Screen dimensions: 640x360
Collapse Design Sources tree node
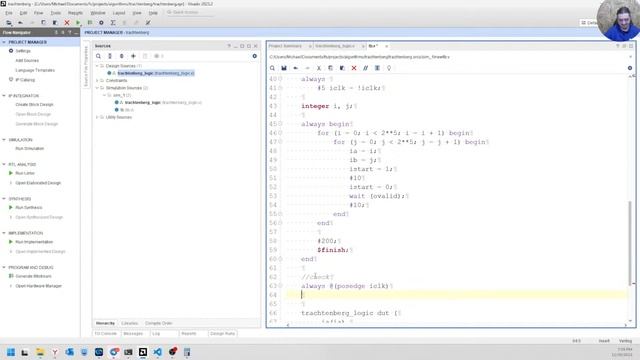[x=97, y=66]
